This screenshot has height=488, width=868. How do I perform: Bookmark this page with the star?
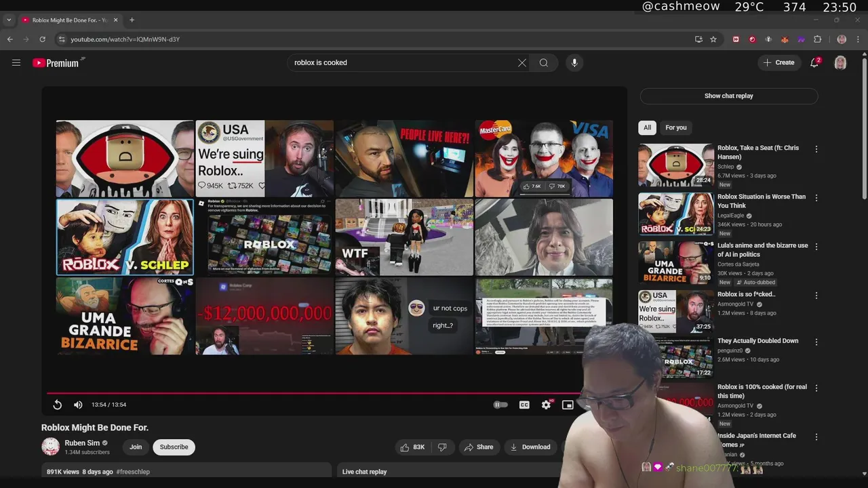tap(713, 39)
